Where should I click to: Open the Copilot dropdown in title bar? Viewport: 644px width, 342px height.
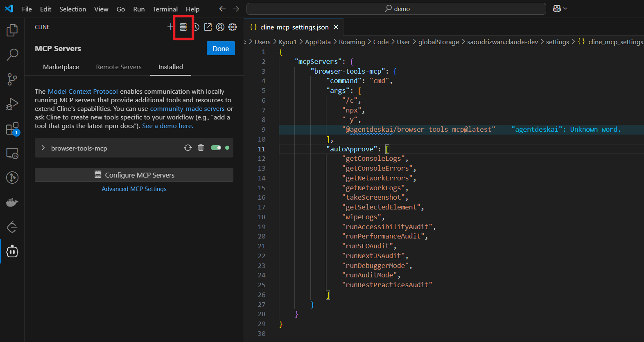click(x=560, y=9)
